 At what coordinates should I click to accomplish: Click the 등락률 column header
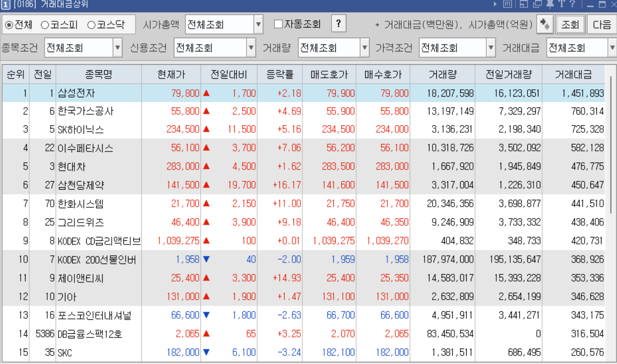pos(280,74)
